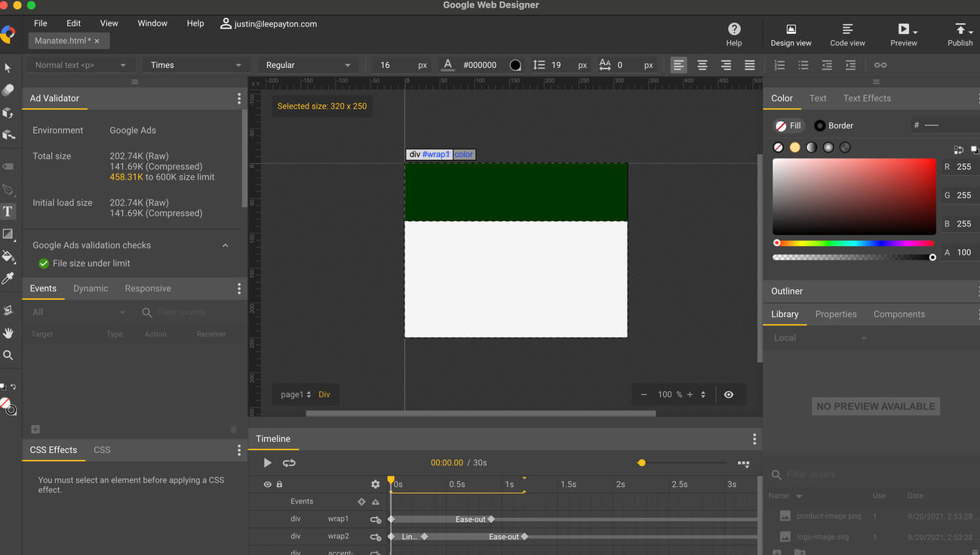Select the Shape rectangle tool
The height and width of the screenshot is (555, 980).
pos(8,234)
